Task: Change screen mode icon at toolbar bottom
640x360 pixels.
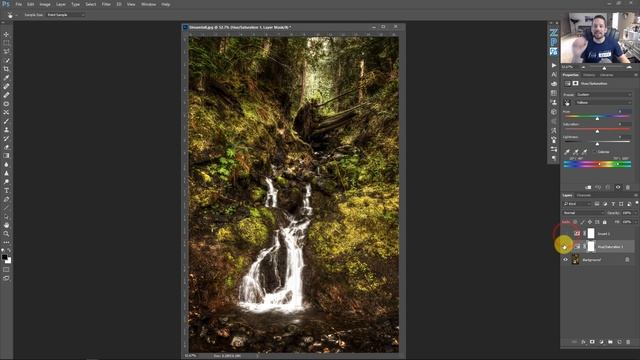Action: [6, 278]
